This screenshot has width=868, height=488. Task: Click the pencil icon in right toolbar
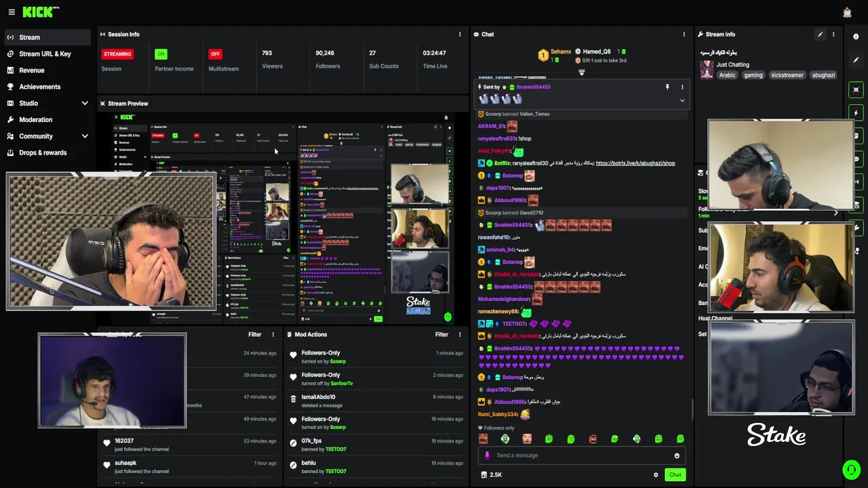[856, 60]
